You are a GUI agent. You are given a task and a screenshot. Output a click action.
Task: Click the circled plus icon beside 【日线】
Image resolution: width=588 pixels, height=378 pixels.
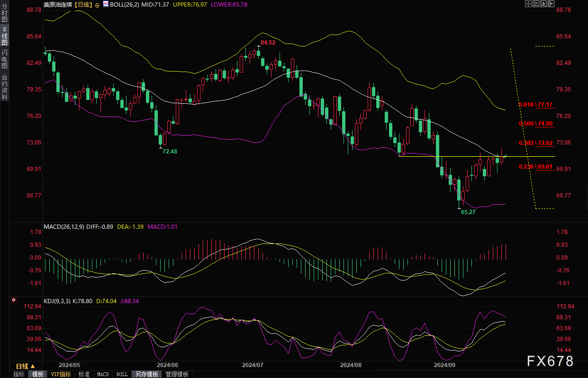(98, 4)
